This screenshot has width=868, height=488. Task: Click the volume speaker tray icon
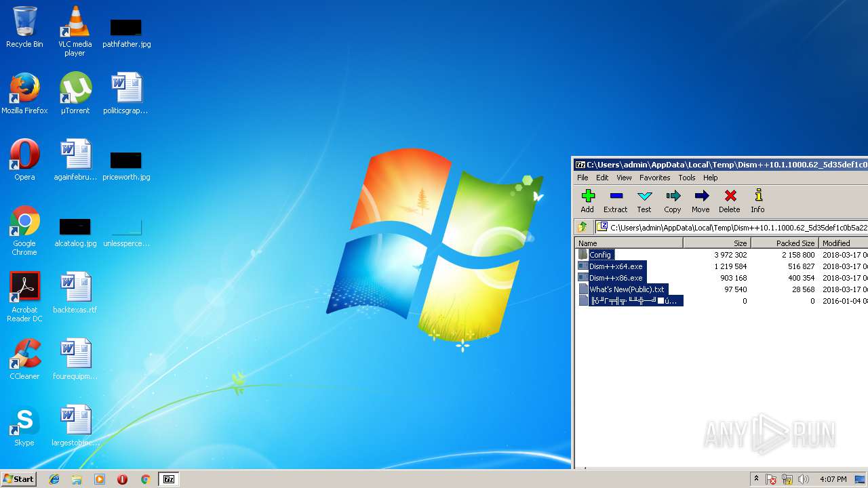pyautogui.click(x=804, y=479)
